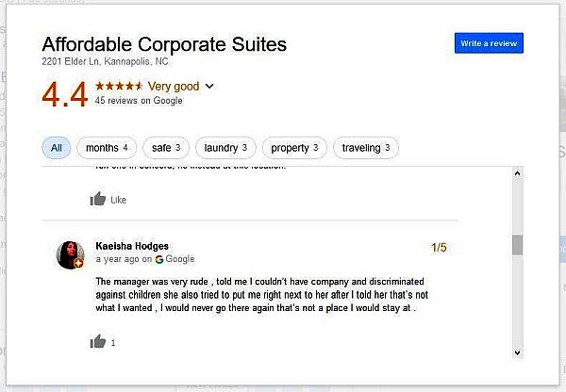This screenshot has height=392, width=566.
Task: Select the All filter chip
Action: (x=57, y=148)
